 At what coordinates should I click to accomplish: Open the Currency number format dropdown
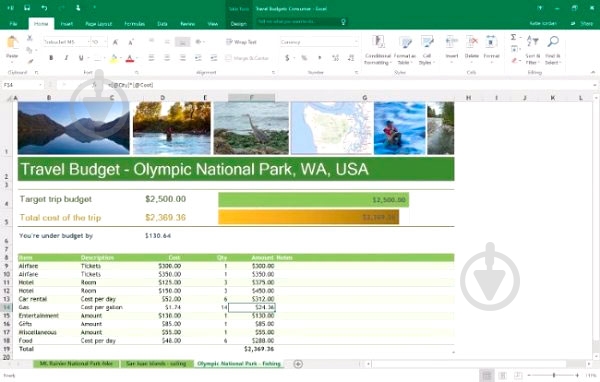[x=356, y=42]
